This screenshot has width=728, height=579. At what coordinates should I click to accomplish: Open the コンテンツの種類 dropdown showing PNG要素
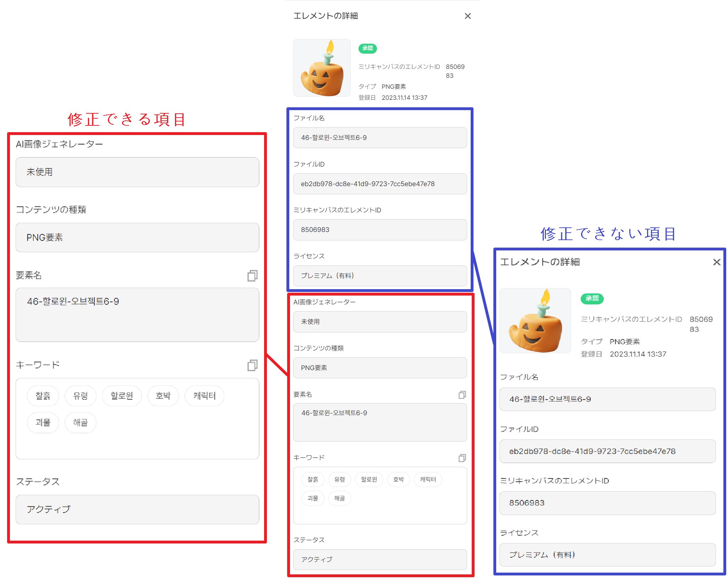pyautogui.click(x=137, y=237)
